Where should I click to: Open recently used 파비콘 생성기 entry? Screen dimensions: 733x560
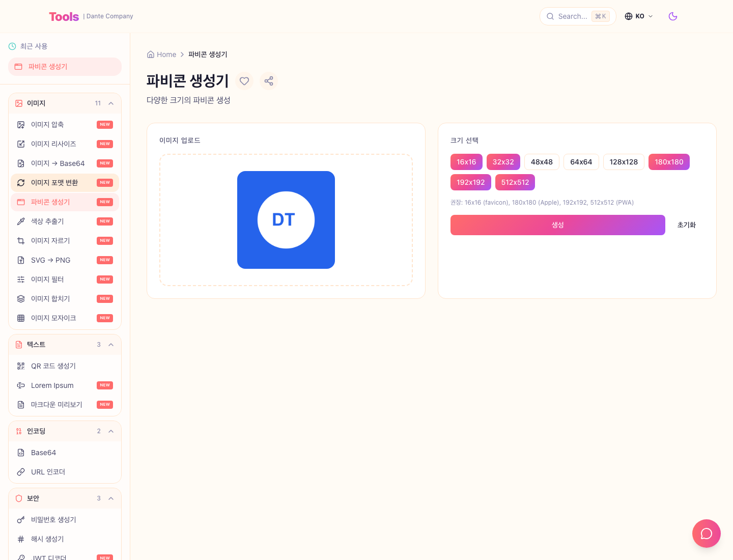click(65, 67)
